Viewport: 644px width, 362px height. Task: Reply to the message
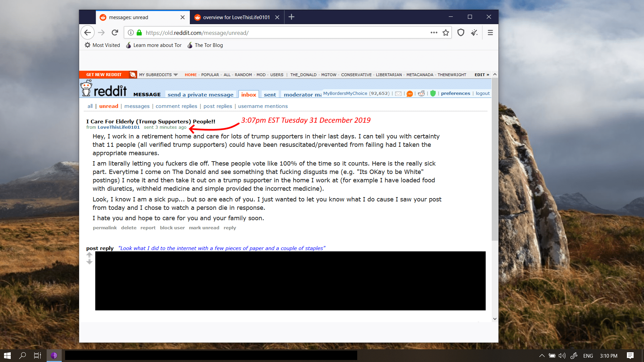click(230, 228)
